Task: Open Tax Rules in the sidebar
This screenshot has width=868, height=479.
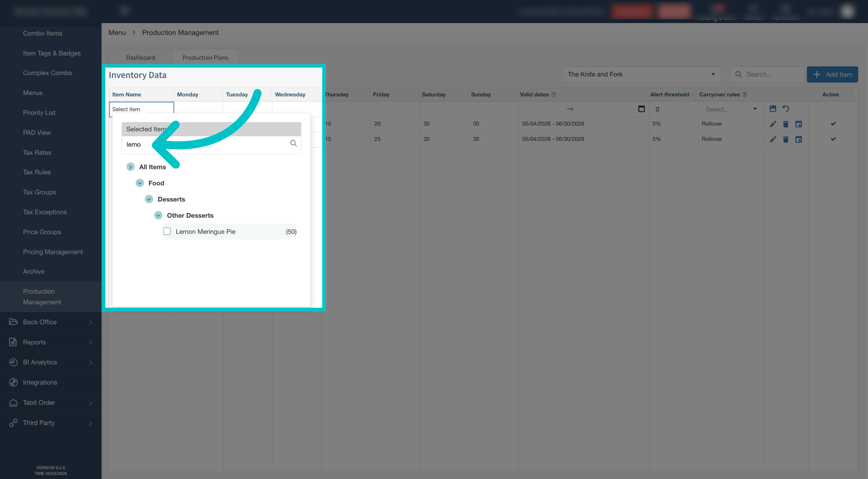Action: pyautogui.click(x=37, y=172)
